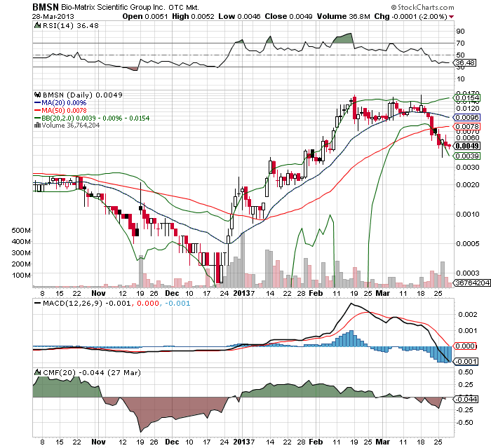Click the Mar label on the bottom date axis
The image size is (491, 448).
(383, 442)
